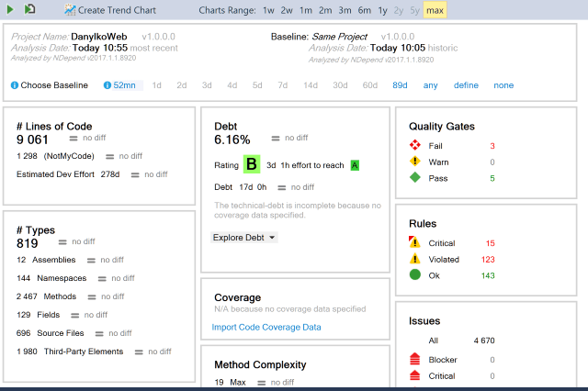Select the any baseline option
The height and width of the screenshot is (391, 588).
(x=431, y=85)
